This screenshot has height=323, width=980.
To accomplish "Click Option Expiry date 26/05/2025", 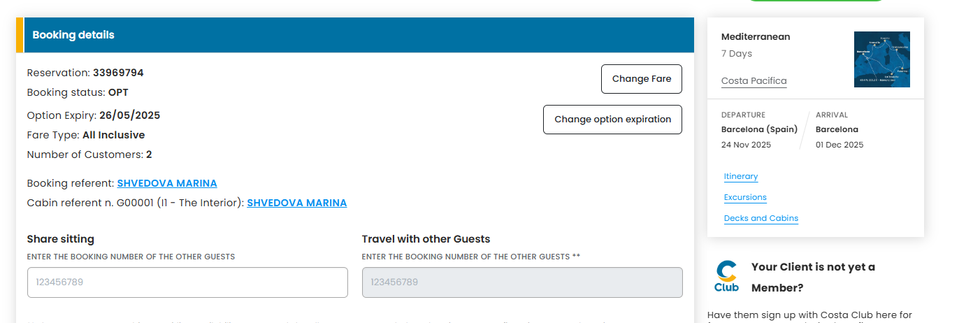I will point(130,115).
